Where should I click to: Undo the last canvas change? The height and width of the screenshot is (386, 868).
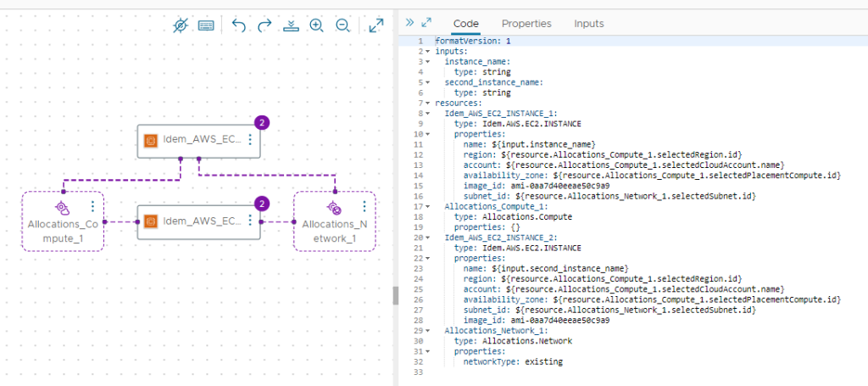click(x=239, y=25)
